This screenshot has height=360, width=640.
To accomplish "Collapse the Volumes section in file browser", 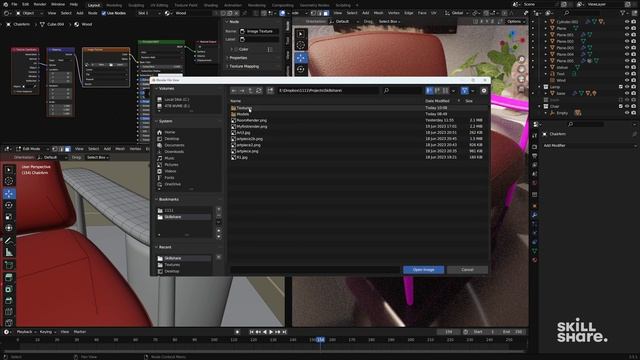I will [156, 89].
